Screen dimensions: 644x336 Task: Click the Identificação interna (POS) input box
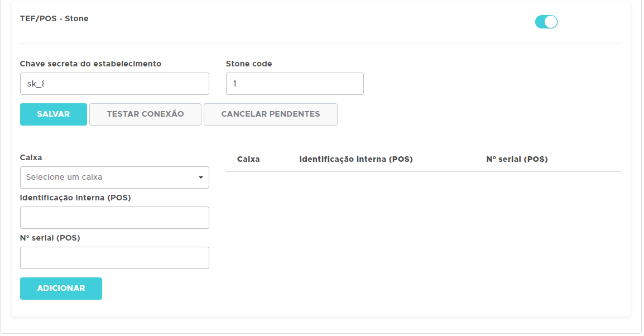(x=114, y=218)
